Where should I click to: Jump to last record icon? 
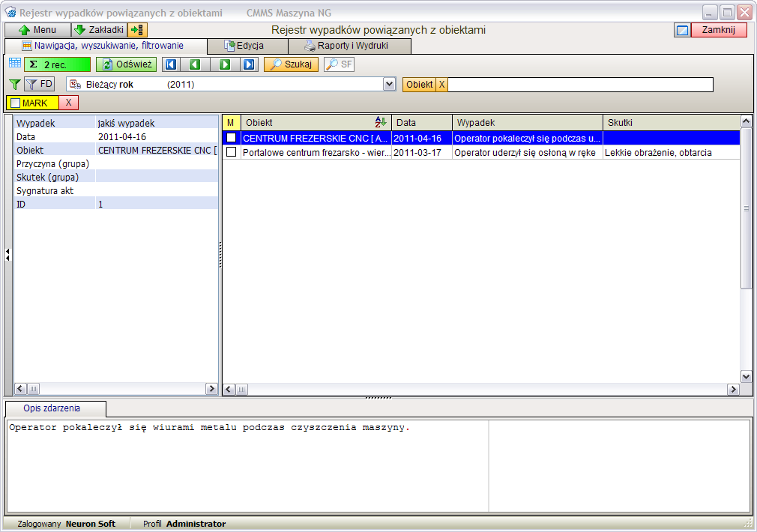tap(249, 64)
